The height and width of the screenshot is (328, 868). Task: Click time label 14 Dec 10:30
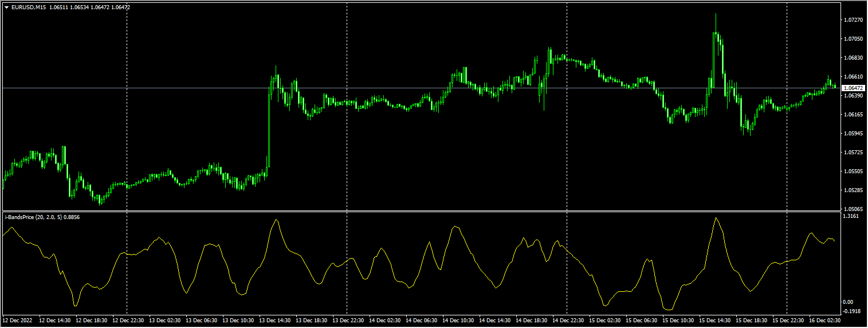(457, 320)
